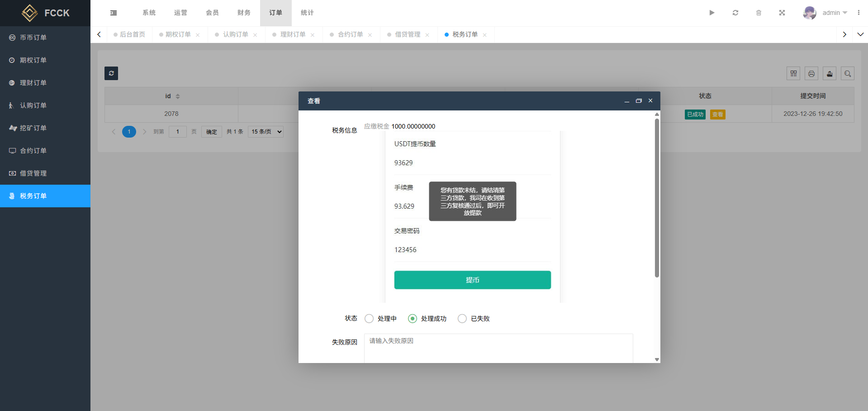Open the 15 条/页 page size dropdown
The image size is (868, 411).
[x=266, y=132]
